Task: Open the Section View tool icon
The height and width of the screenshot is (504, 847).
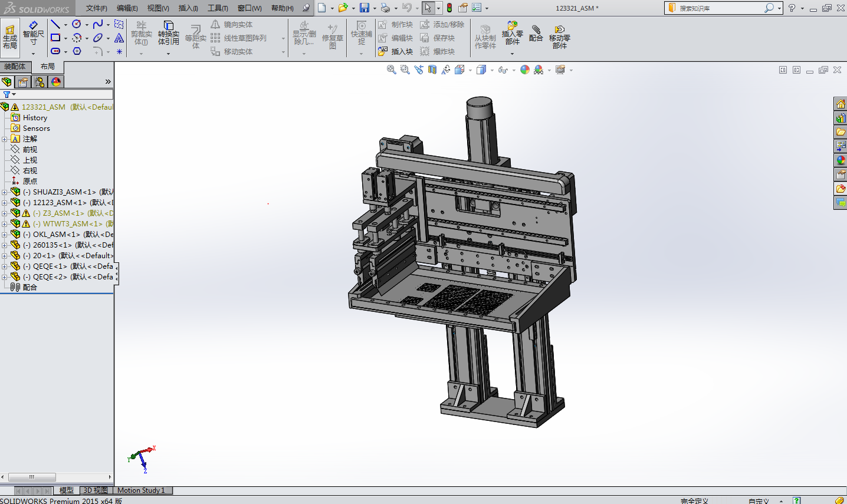Action: (x=432, y=70)
